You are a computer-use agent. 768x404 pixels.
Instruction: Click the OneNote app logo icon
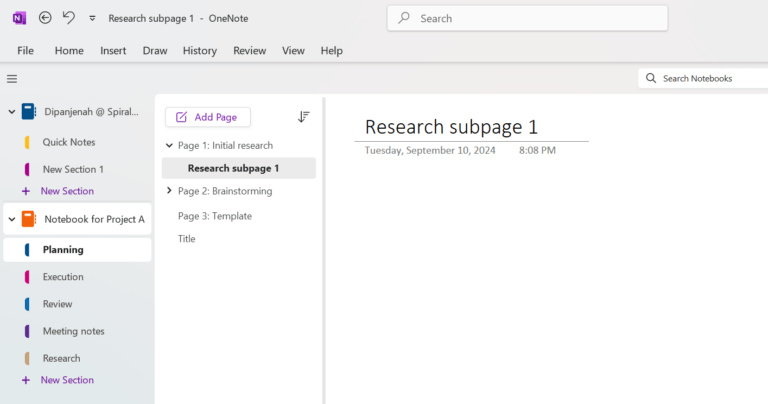19,18
